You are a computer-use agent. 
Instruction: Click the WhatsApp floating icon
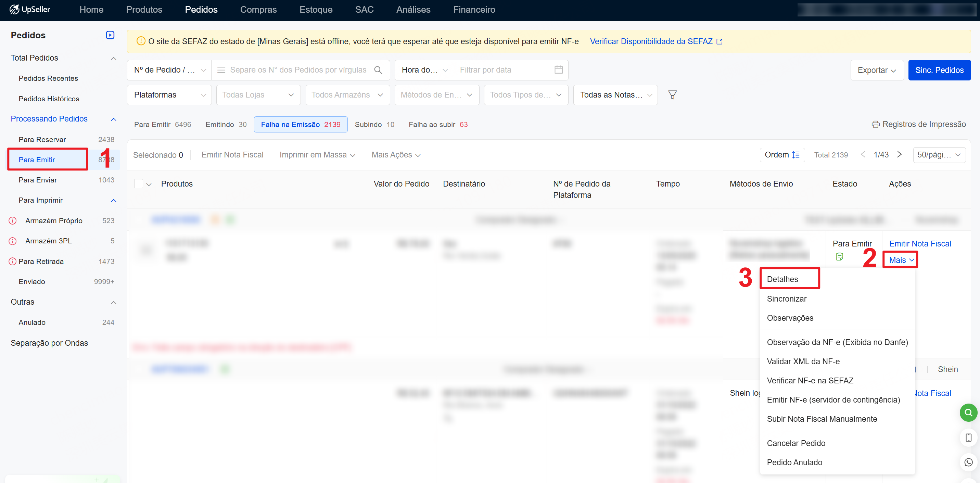pyautogui.click(x=968, y=462)
